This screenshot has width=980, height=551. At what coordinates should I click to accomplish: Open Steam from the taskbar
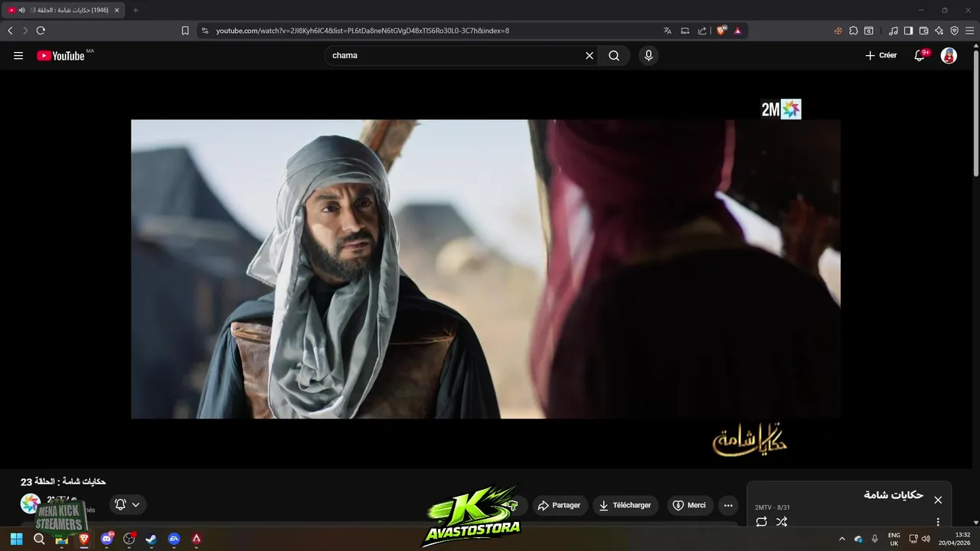152,539
